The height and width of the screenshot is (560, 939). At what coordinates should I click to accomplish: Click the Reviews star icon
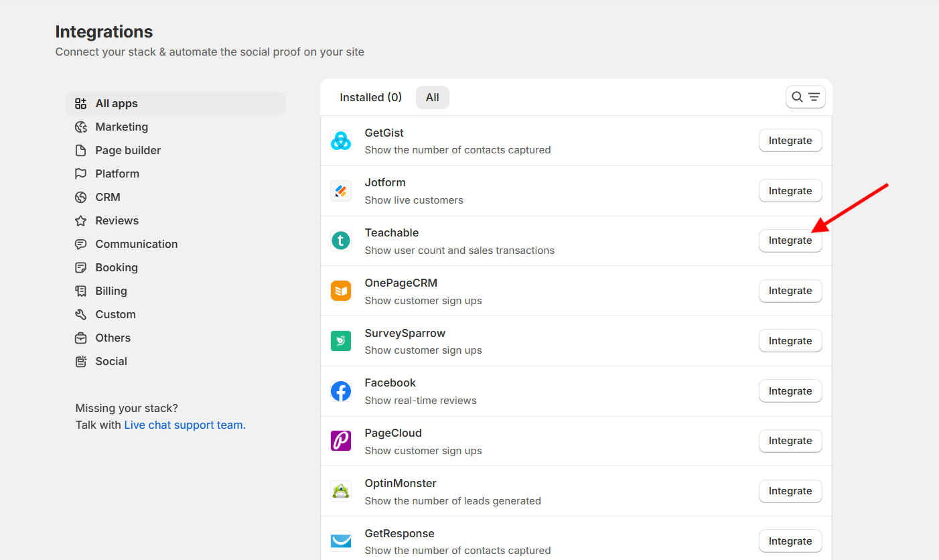(80, 220)
